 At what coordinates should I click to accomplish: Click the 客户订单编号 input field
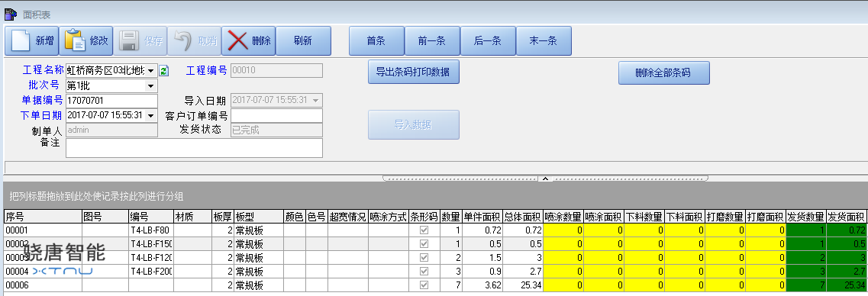point(277,116)
